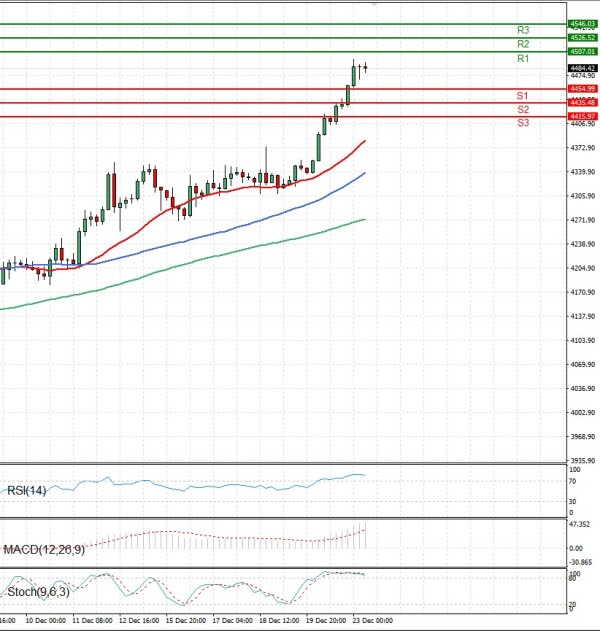
Task: Select the S3 support label
Action: (x=523, y=123)
